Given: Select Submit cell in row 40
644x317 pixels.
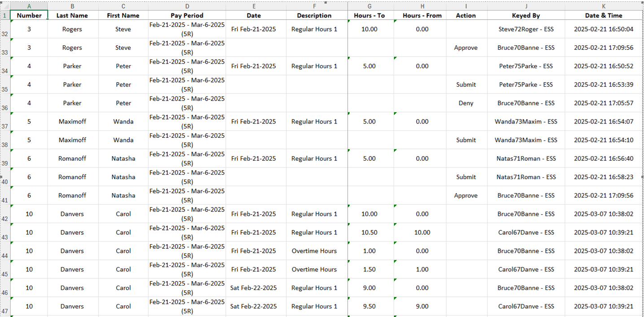Looking at the screenshot, I should click(466, 177).
